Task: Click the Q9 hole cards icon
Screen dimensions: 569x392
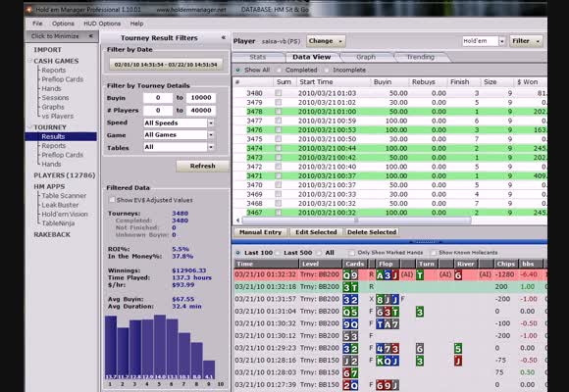Action: (350, 275)
